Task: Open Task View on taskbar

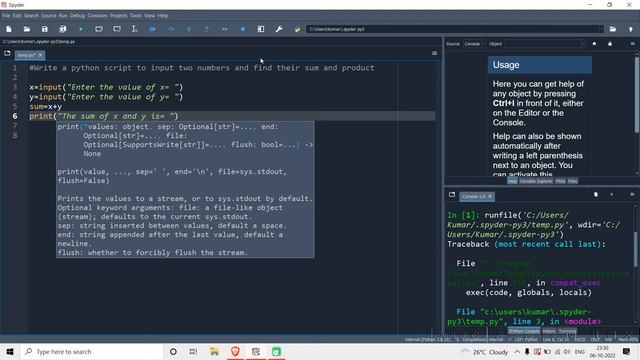Action: 193,351
